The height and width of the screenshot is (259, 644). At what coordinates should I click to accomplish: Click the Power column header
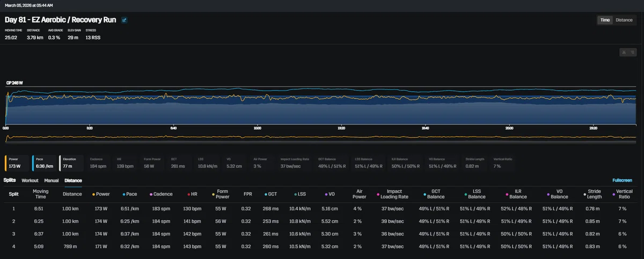tap(103, 194)
